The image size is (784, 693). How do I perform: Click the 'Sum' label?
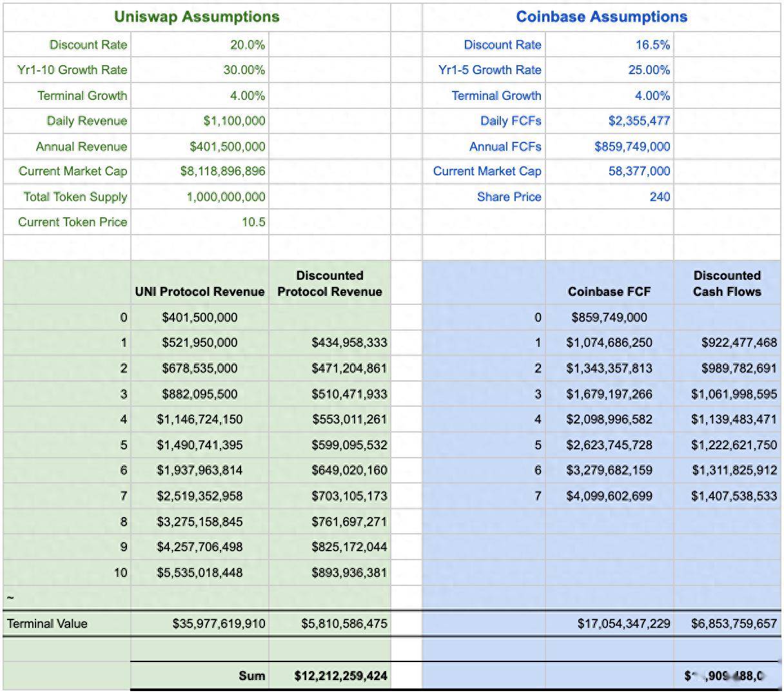click(252, 676)
